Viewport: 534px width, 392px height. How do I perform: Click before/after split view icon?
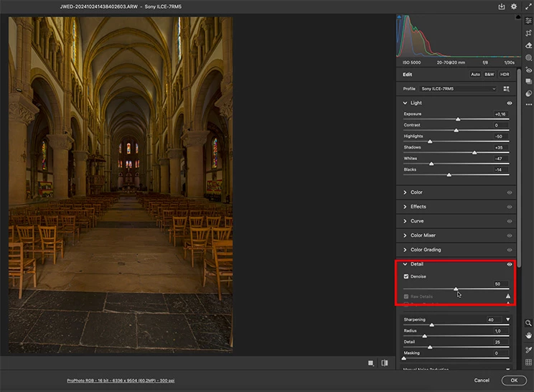click(385, 363)
